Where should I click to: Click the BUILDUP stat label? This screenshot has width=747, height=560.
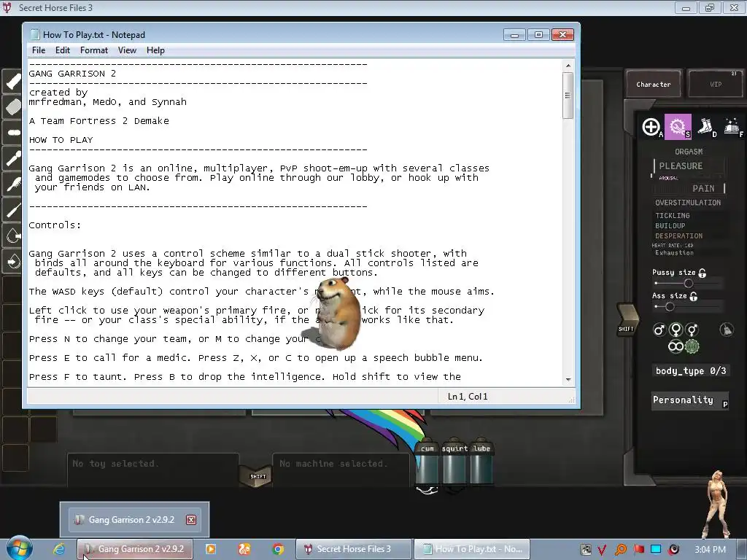tap(670, 226)
